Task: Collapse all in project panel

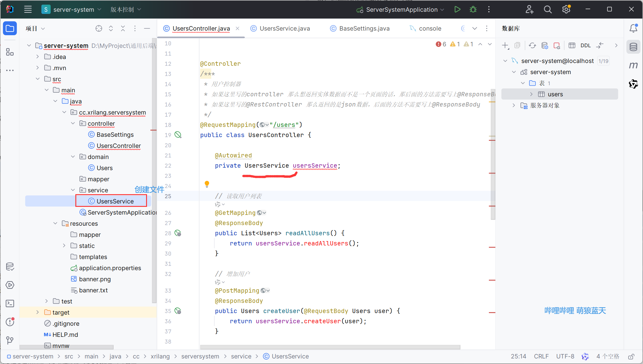Action: [123, 28]
